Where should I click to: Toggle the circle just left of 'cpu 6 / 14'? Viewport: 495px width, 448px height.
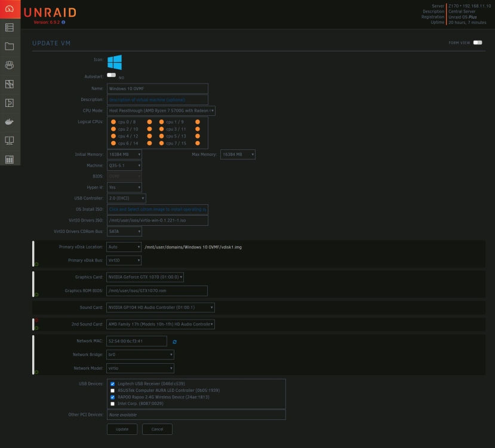pyautogui.click(x=113, y=143)
